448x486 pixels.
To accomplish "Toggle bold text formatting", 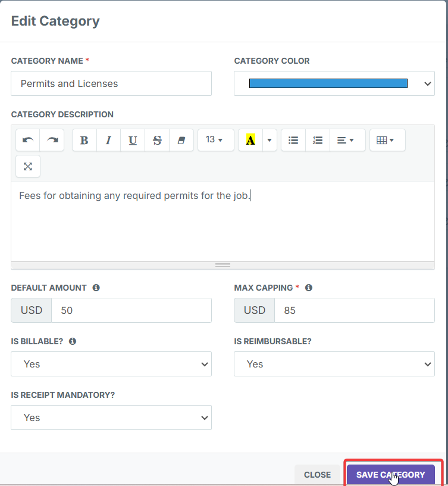I will click(84, 140).
